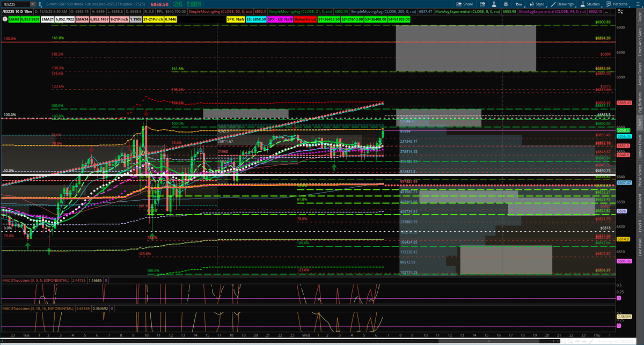
Task: Open the flask (thinkScript lab) icon
Action: coord(494,4)
